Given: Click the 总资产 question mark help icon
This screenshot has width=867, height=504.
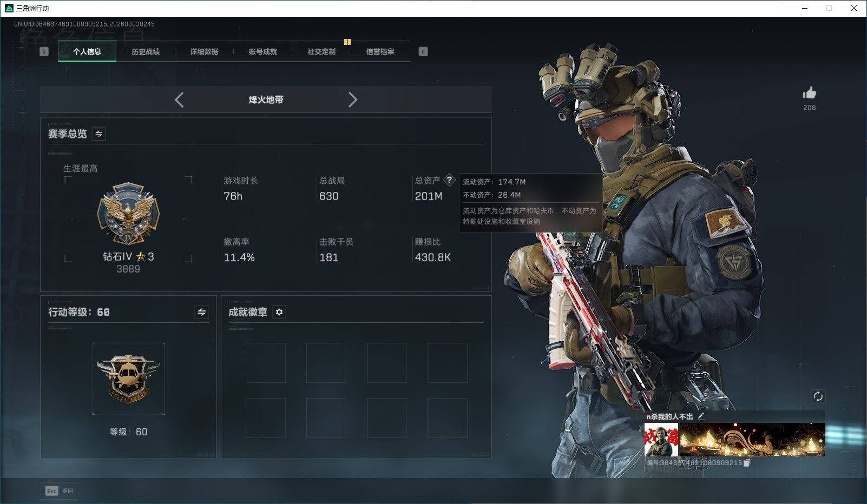Looking at the screenshot, I should (x=449, y=180).
